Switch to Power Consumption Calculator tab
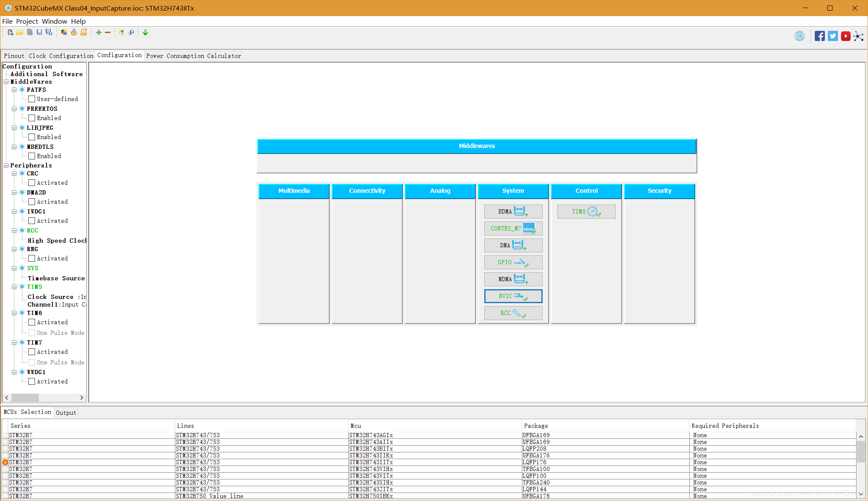Screen dimensions: 868x501 (194, 56)
